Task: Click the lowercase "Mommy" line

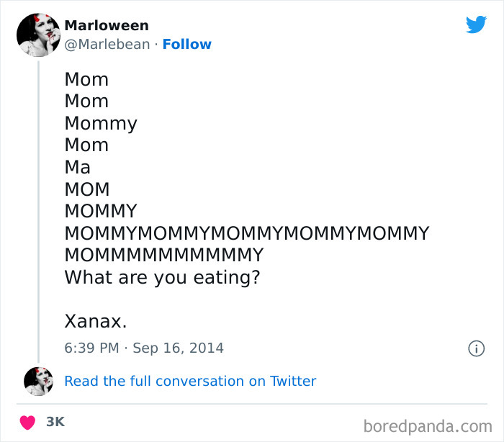Action: point(101,123)
